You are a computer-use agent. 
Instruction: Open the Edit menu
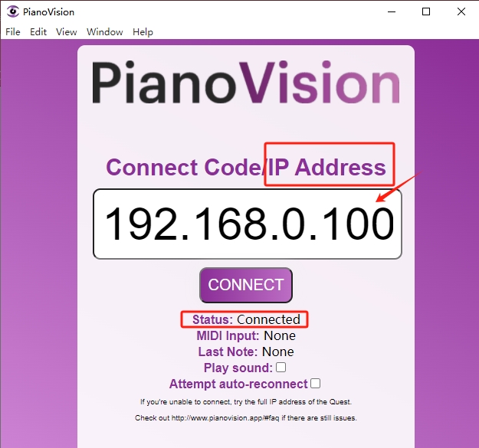pyautogui.click(x=38, y=31)
